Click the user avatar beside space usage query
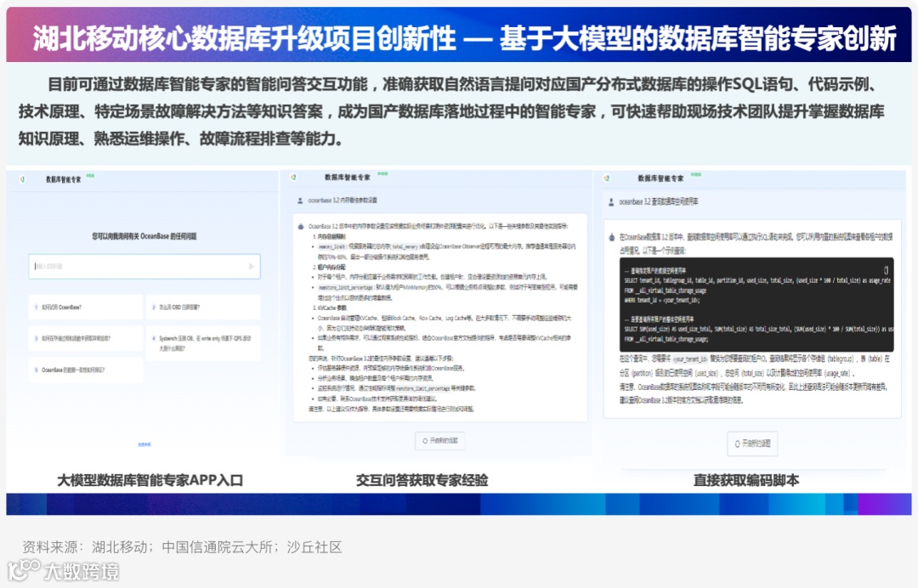918x588 pixels. coord(611,202)
